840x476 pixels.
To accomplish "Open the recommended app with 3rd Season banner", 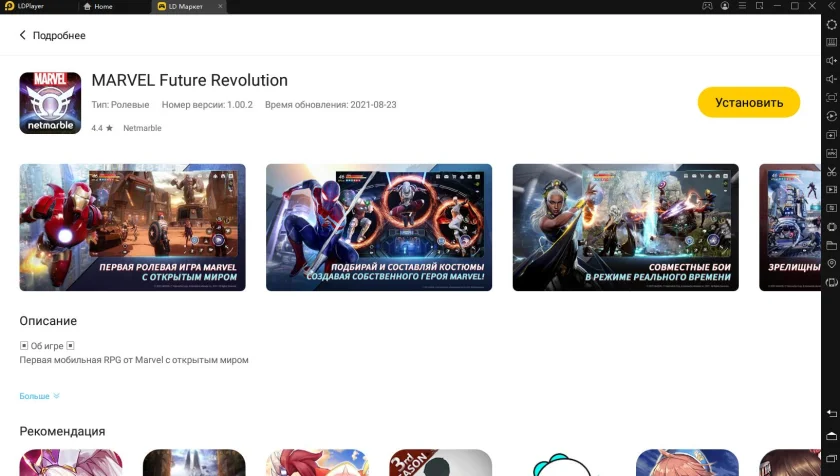I will 440,463.
